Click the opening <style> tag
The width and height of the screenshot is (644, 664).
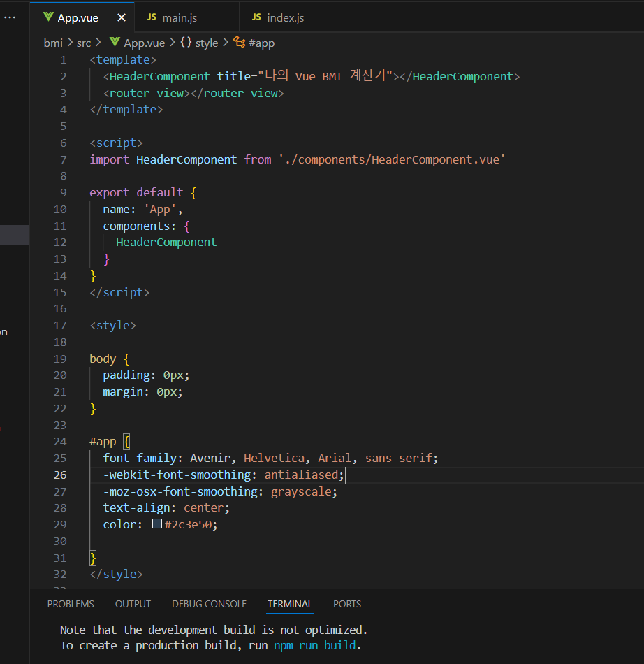coord(112,325)
